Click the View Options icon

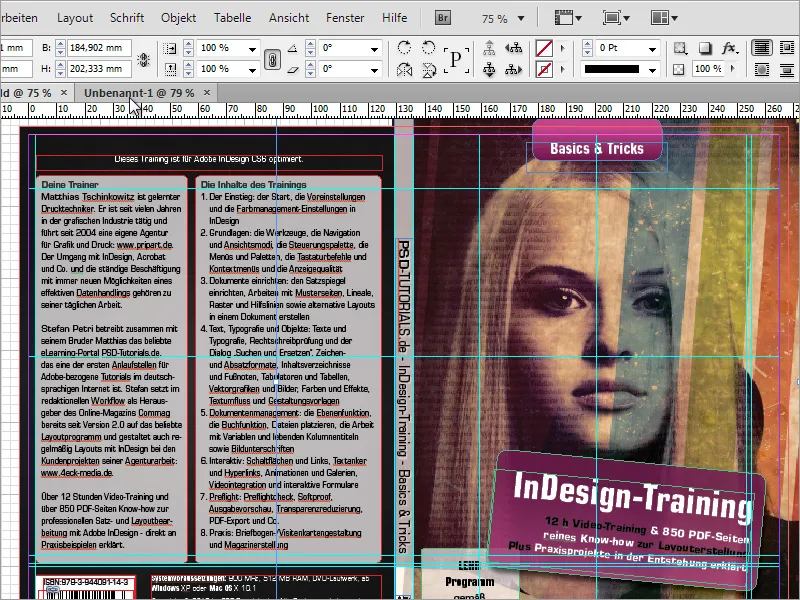[x=568, y=18]
